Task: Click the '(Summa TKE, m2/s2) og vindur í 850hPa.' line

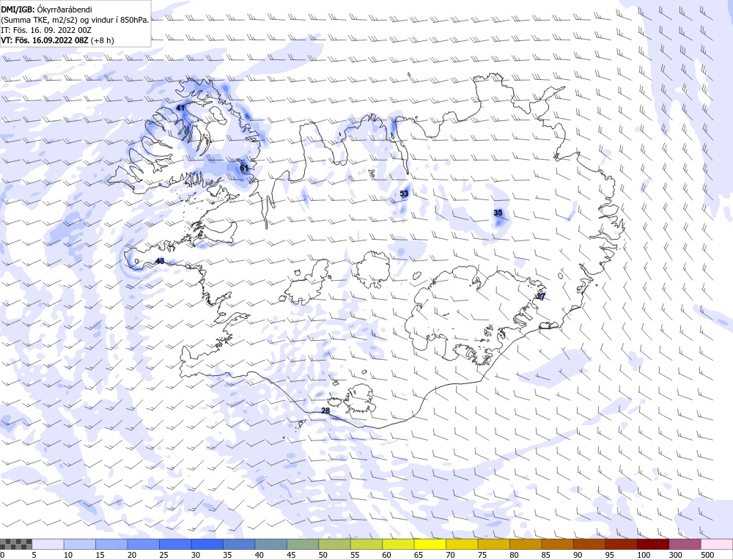Action: 75,20
